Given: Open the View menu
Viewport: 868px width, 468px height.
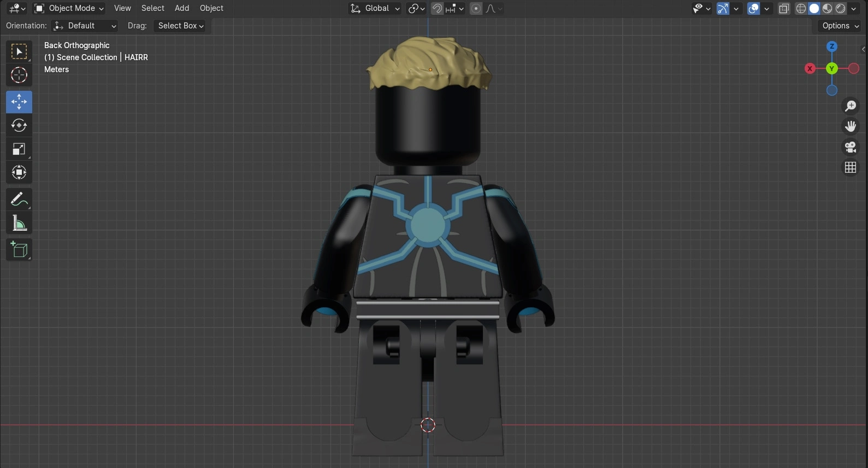Looking at the screenshot, I should pos(122,8).
